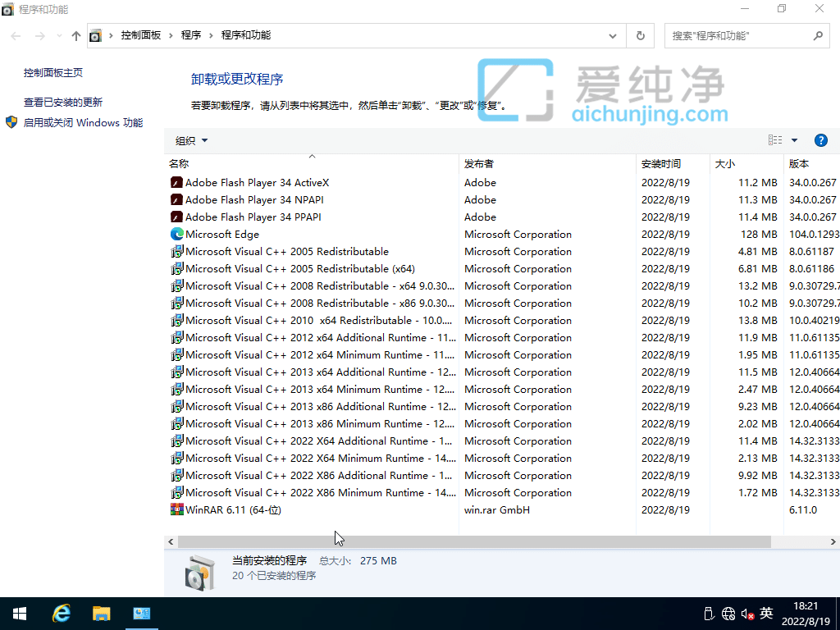Switch input language via 英 indicator
This screenshot has width=840, height=630.
coord(766,613)
